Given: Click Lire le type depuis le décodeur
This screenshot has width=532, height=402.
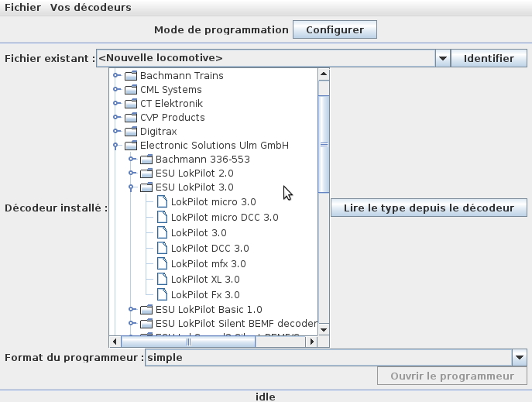Looking at the screenshot, I should (429, 208).
